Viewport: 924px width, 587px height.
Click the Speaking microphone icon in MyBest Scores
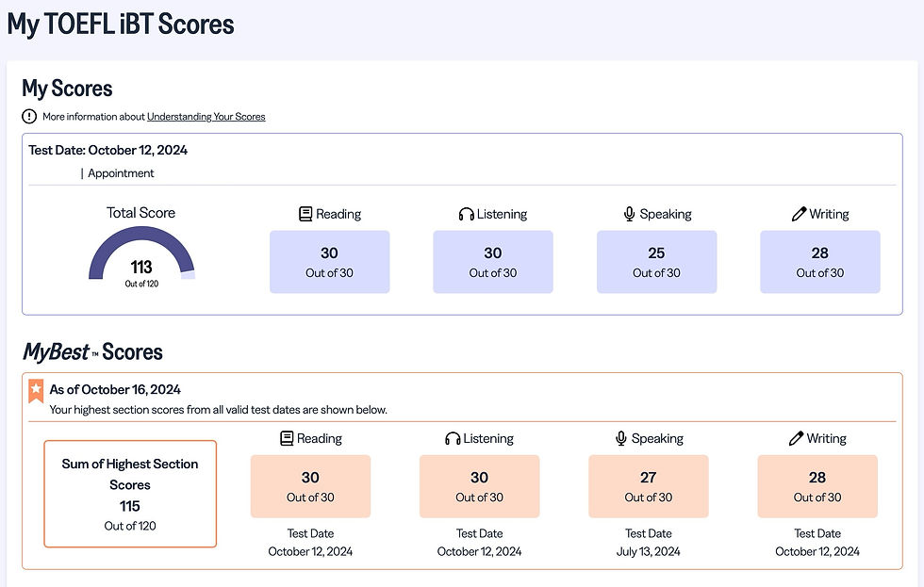pos(621,438)
